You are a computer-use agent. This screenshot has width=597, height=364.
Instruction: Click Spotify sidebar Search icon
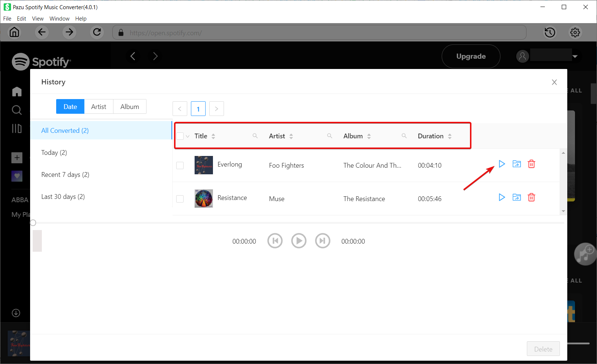coord(17,110)
